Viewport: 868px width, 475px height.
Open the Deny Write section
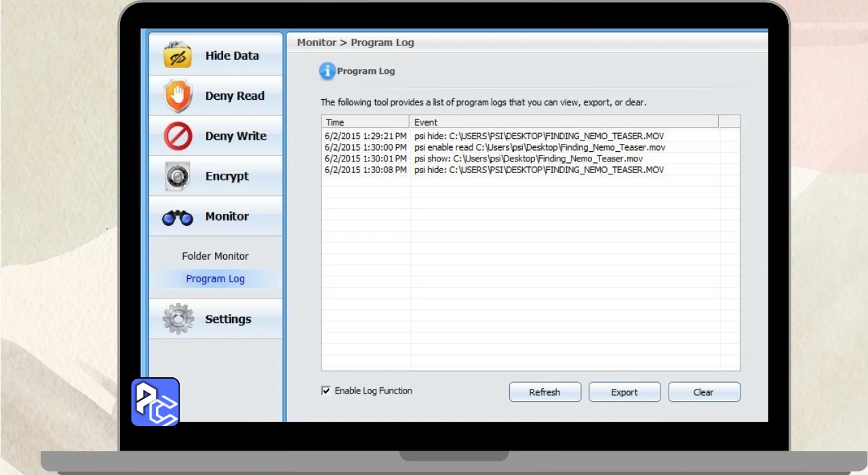[x=216, y=136]
